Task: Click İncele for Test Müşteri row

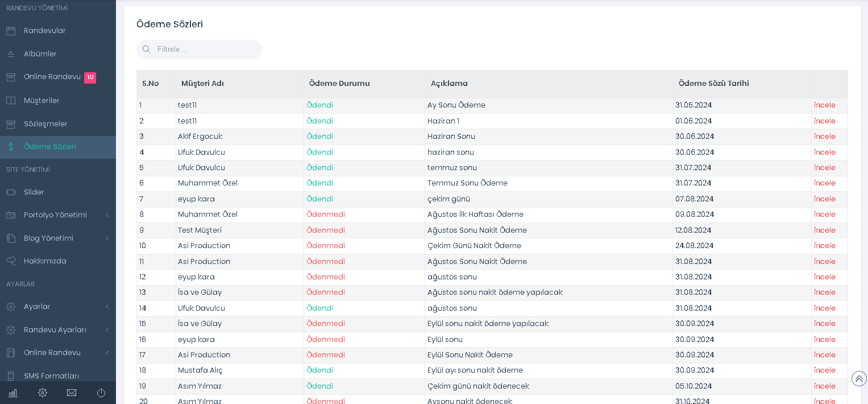Action: (x=824, y=230)
